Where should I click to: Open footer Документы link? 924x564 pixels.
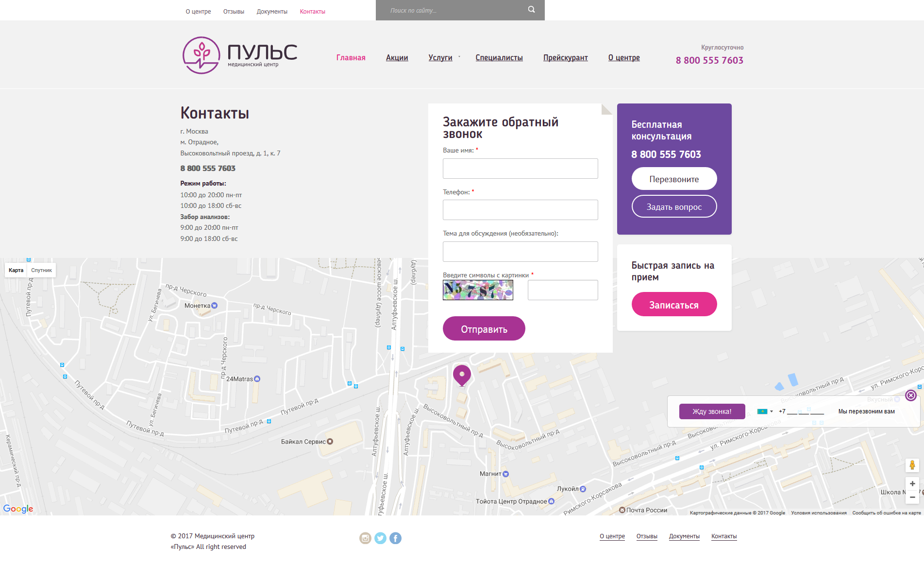684,536
